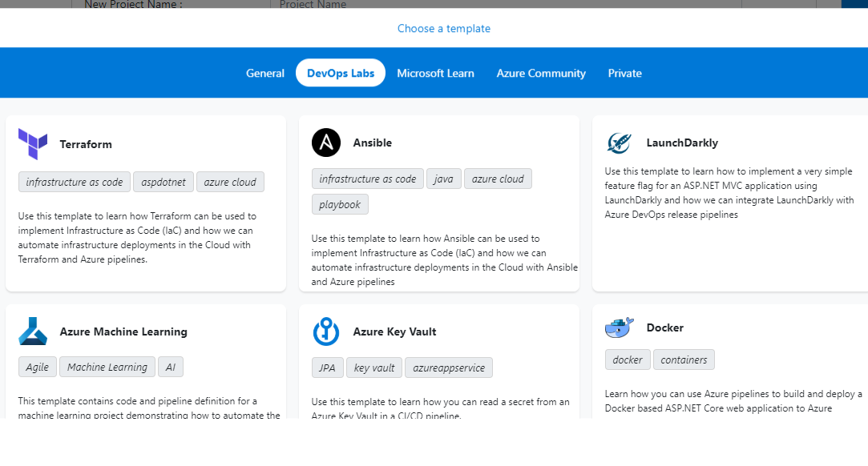Click the Ansible logo icon
868x466 pixels.
[326, 143]
